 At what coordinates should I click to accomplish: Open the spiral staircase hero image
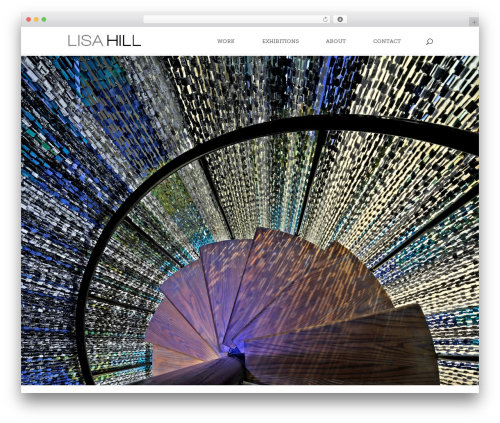point(250,220)
